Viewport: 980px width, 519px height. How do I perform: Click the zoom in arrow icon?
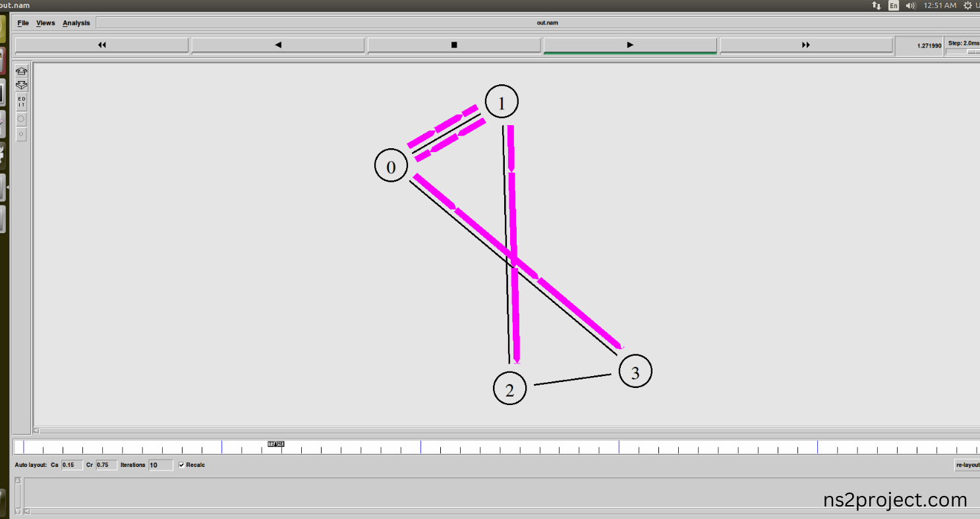(22, 71)
